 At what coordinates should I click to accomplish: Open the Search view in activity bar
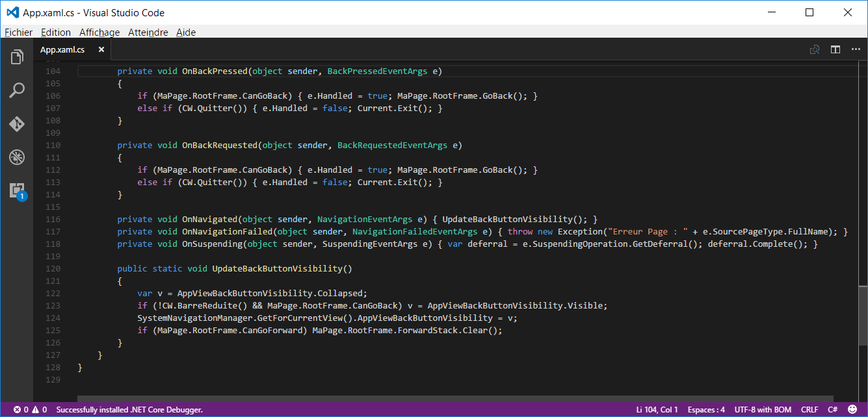pos(17,90)
